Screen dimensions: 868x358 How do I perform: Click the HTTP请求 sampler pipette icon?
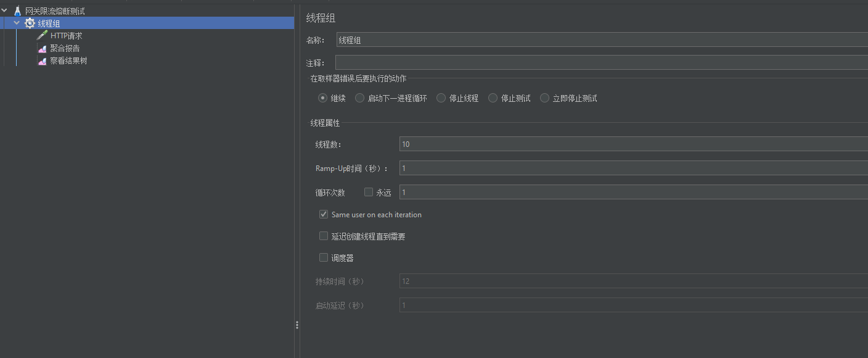tap(42, 36)
